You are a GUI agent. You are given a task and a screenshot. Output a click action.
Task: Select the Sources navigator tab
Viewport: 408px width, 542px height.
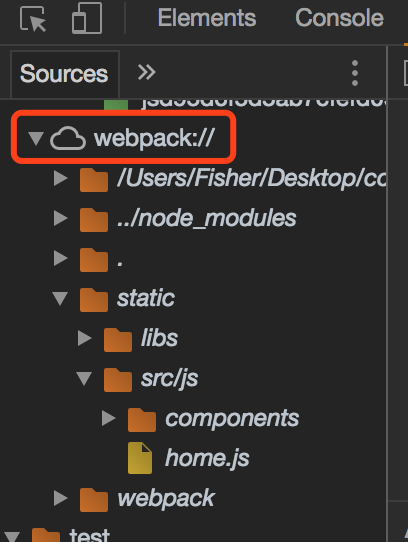click(x=64, y=74)
